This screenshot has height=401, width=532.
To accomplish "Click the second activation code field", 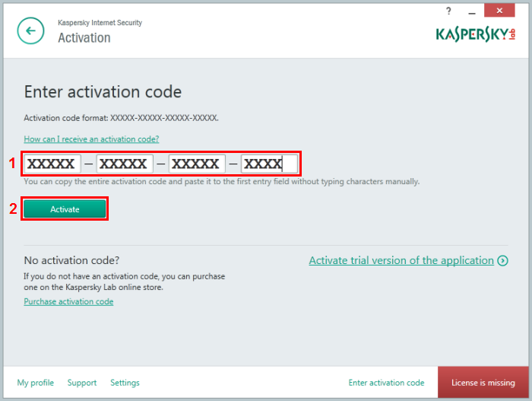I will tap(125, 164).
